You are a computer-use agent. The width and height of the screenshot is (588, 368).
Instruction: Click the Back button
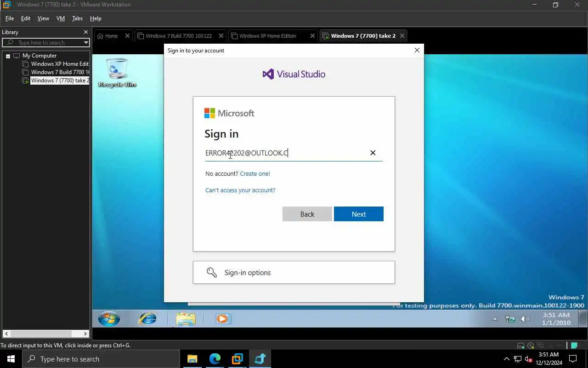click(307, 214)
